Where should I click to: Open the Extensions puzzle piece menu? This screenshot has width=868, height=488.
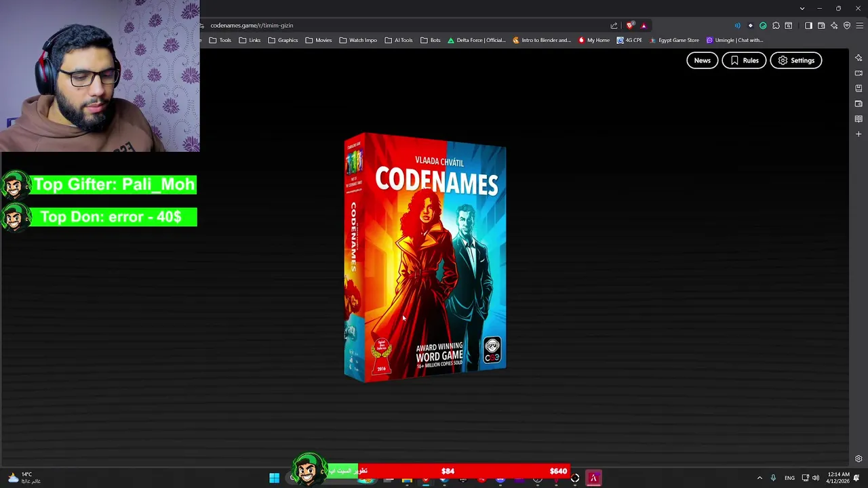click(x=776, y=26)
